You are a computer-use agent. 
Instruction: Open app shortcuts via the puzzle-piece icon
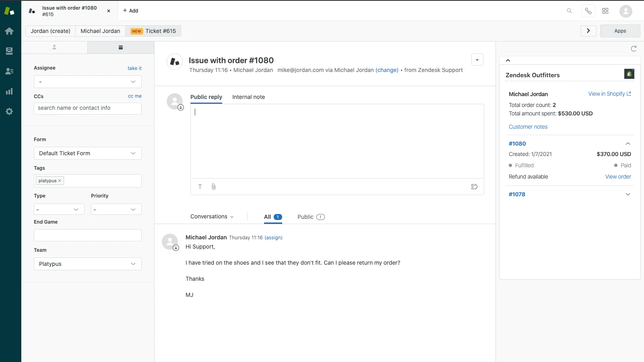coord(605,11)
